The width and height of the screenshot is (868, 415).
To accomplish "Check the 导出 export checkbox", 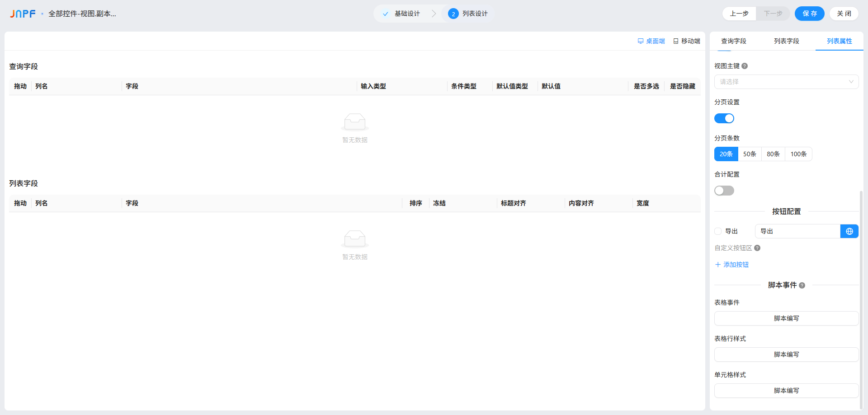I will (x=718, y=231).
